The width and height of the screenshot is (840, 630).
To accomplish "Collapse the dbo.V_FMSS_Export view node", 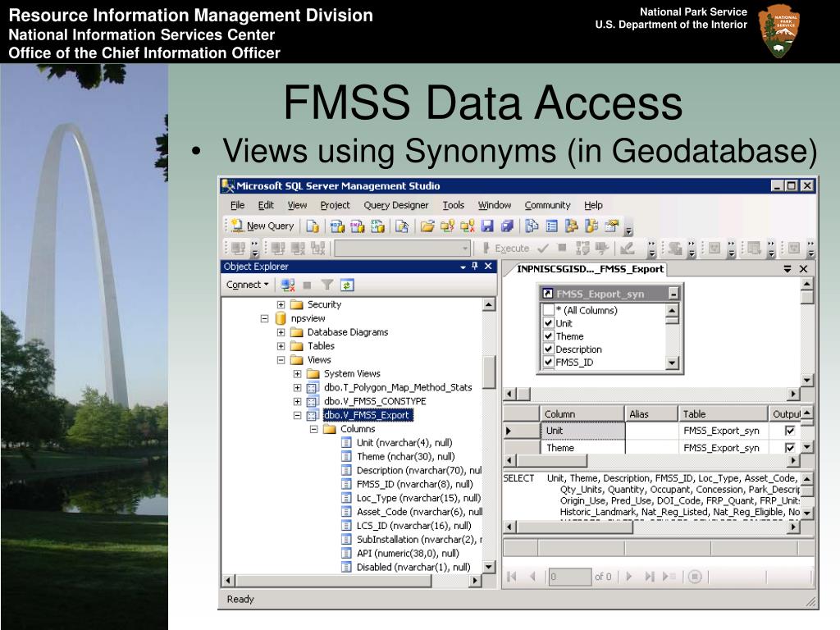I will [x=297, y=415].
